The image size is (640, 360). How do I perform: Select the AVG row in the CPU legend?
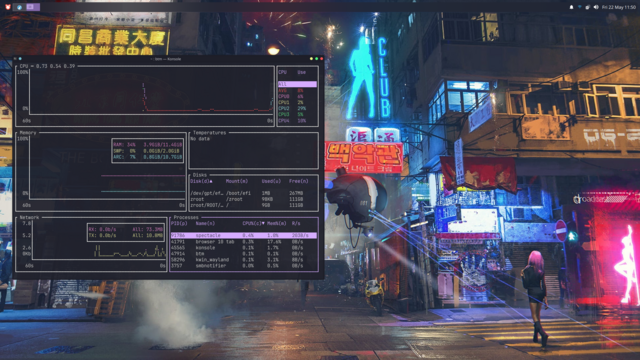pos(297,91)
